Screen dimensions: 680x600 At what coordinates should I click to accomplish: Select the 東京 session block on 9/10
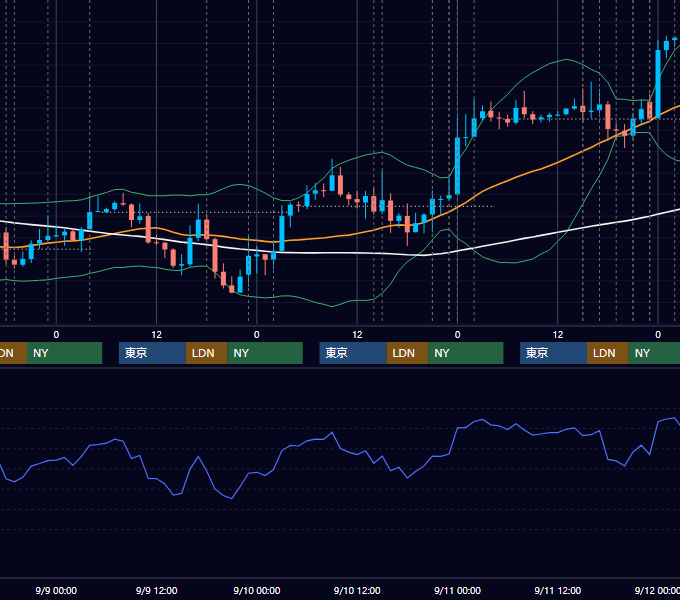click(x=353, y=353)
